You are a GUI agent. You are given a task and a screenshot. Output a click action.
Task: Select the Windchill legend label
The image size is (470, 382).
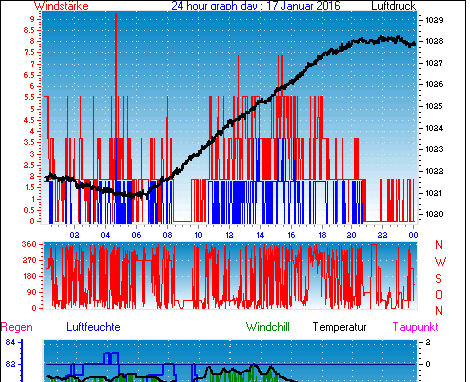point(268,327)
